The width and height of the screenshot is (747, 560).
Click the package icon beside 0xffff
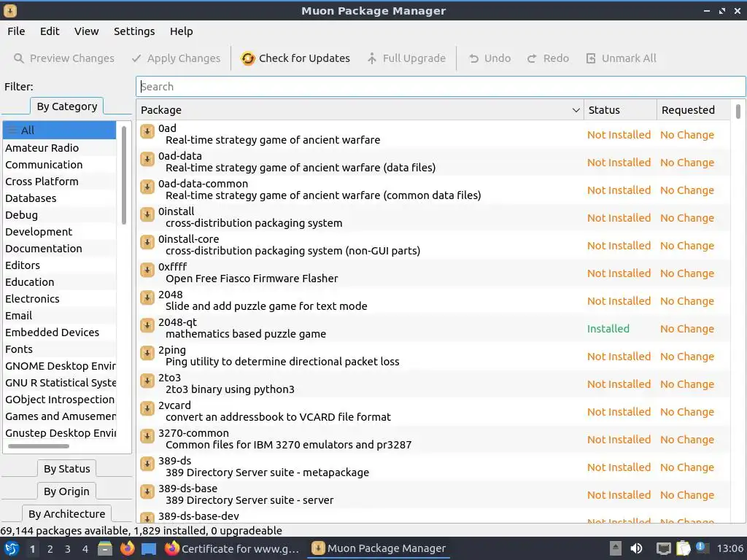coord(147,270)
